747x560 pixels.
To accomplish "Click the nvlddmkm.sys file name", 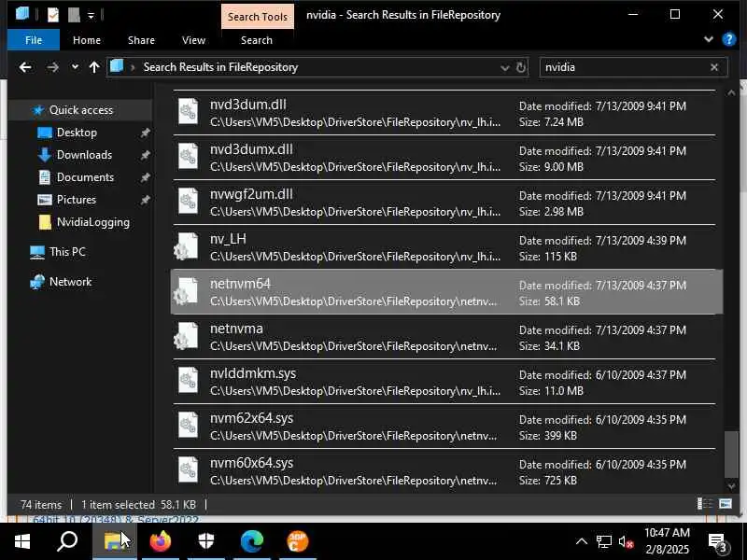I will pyautogui.click(x=253, y=372).
